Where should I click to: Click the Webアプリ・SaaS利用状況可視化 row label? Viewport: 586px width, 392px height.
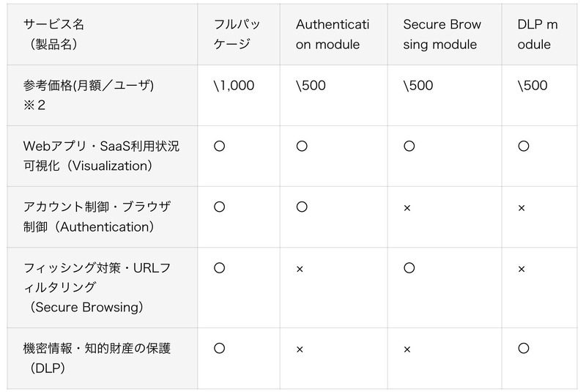click(101, 156)
